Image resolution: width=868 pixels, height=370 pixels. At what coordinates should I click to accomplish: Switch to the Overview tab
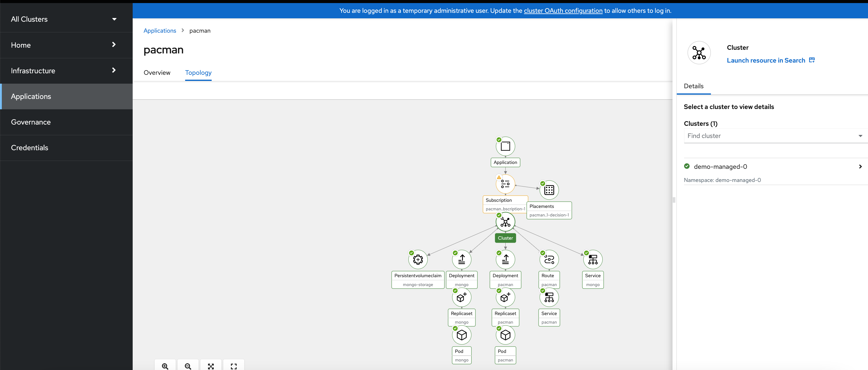click(x=157, y=73)
